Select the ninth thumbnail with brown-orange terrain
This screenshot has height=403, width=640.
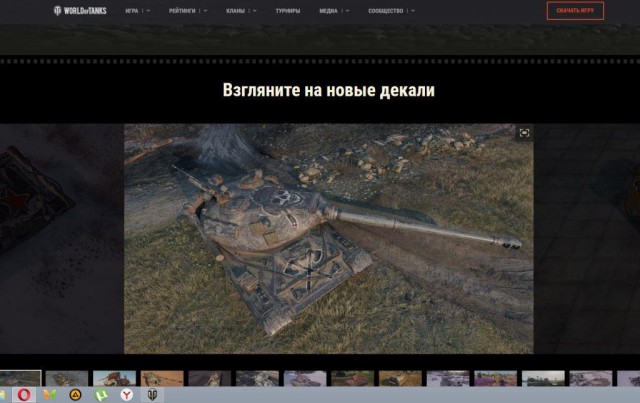click(400, 378)
